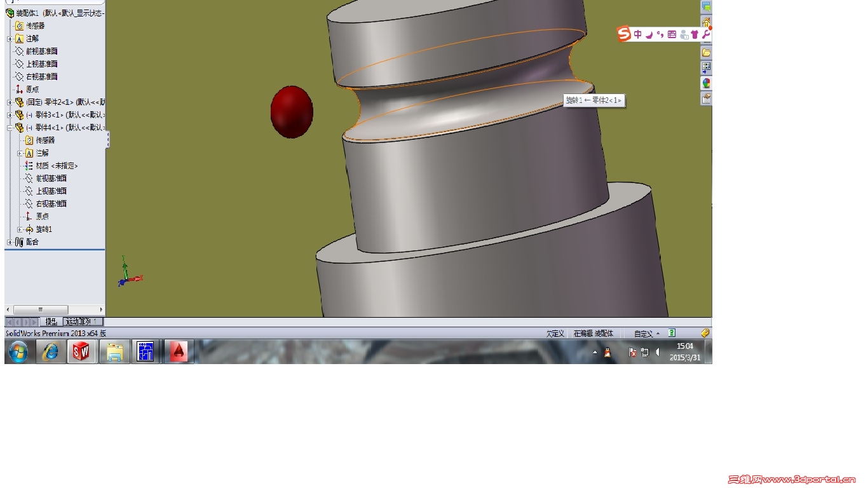Open the Sogou skin shirt icon
Viewport: 868px width, 488px height.
point(695,34)
